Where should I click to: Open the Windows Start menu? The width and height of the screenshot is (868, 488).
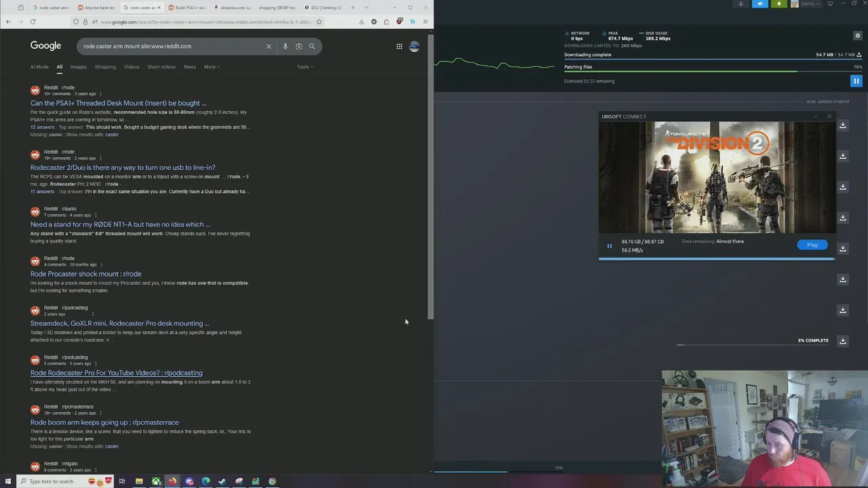click(8, 481)
